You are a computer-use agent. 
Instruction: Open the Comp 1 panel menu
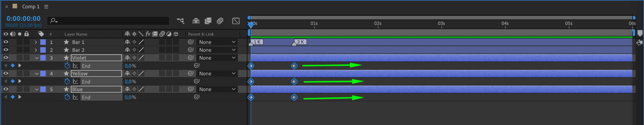pos(46,6)
